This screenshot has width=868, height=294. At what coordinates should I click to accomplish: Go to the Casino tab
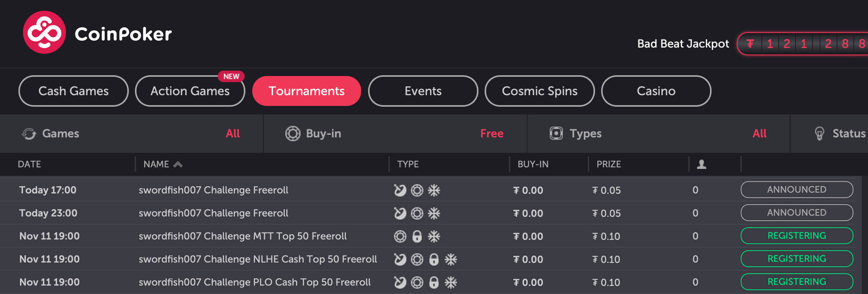pos(656,91)
